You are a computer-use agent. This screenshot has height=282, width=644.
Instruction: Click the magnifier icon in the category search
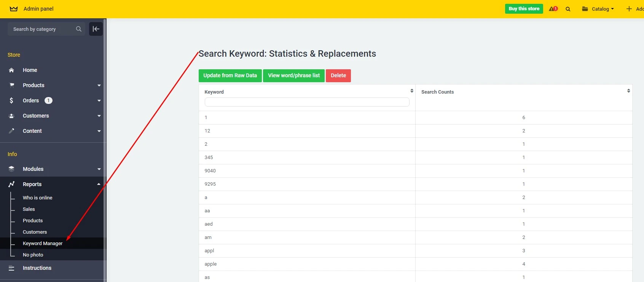click(x=79, y=29)
